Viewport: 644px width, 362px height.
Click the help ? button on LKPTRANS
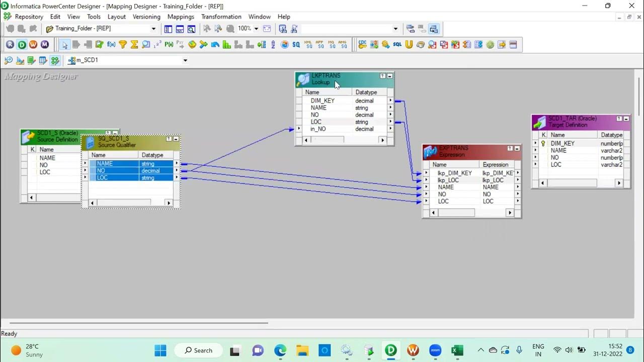[x=383, y=76]
